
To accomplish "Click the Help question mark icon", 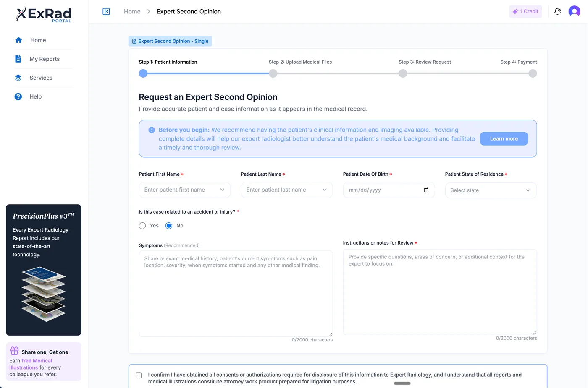I will [x=18, y=96].
